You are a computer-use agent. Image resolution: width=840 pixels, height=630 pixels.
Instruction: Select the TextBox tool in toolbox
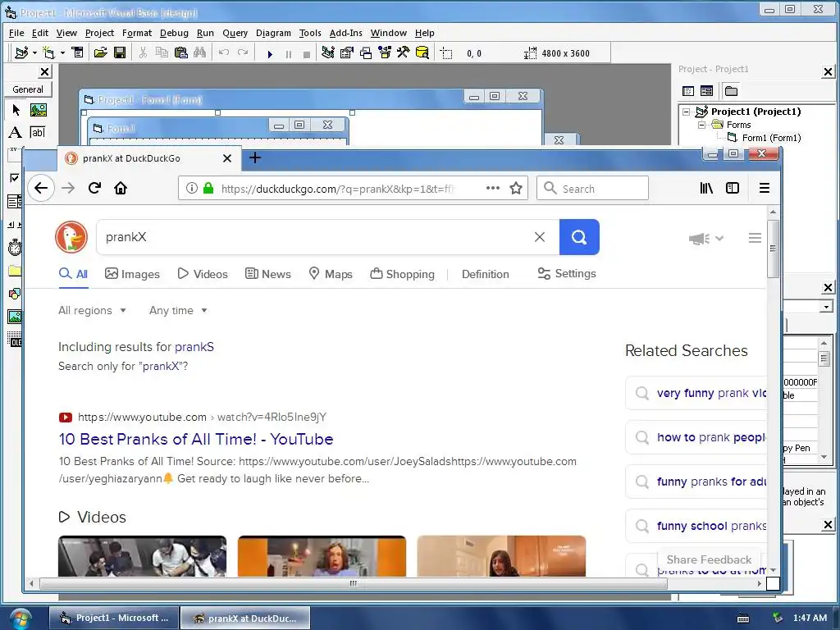[38, 132]
